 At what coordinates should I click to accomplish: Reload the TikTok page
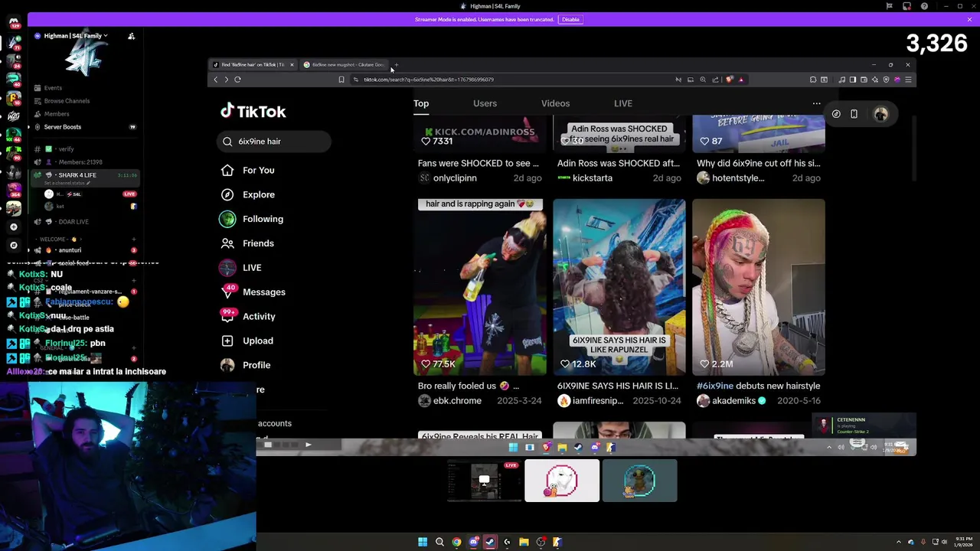[x=237, y=80]
